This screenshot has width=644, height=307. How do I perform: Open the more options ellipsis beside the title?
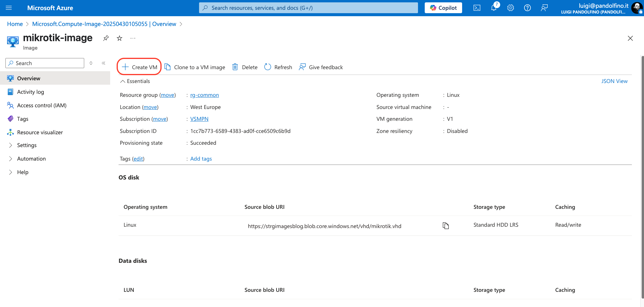(x=133, y=38)
